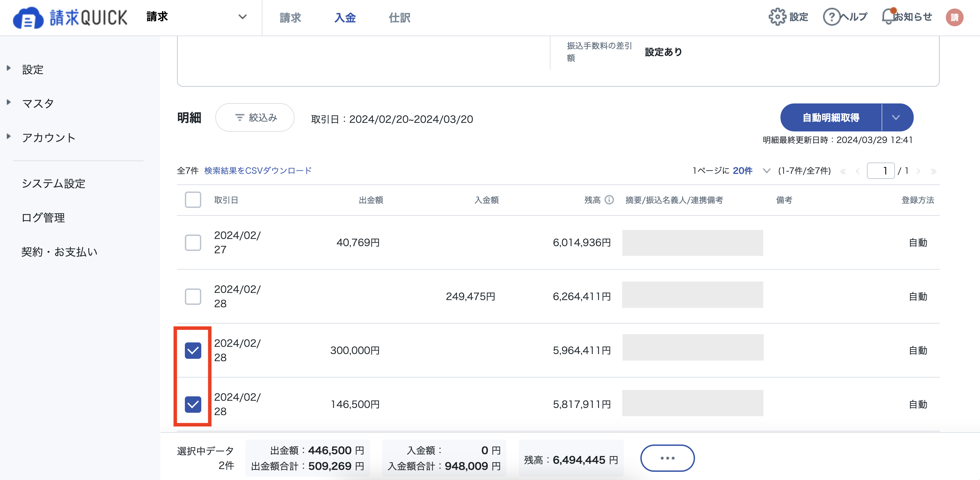This screenshot has height=480, width=980.
Task: Click 残高 column header
Action: pyautogui.click(x=592, y=200)
